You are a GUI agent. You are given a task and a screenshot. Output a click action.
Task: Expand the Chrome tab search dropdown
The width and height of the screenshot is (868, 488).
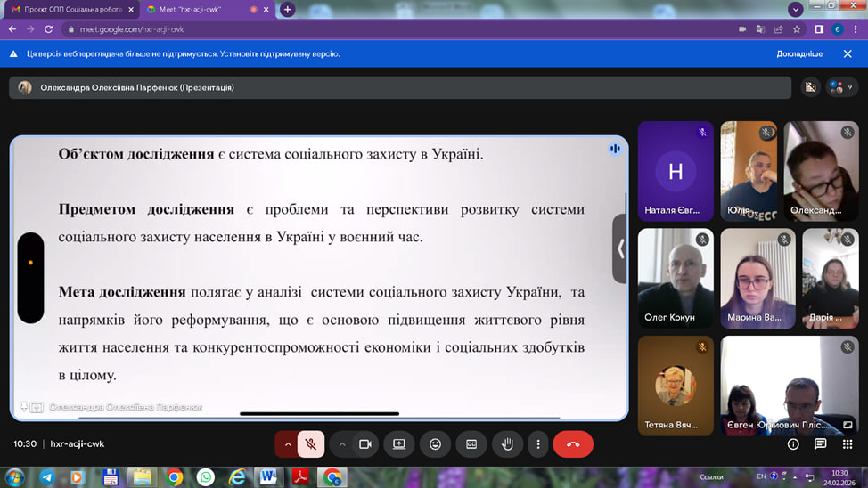click(x=795, y=9)
